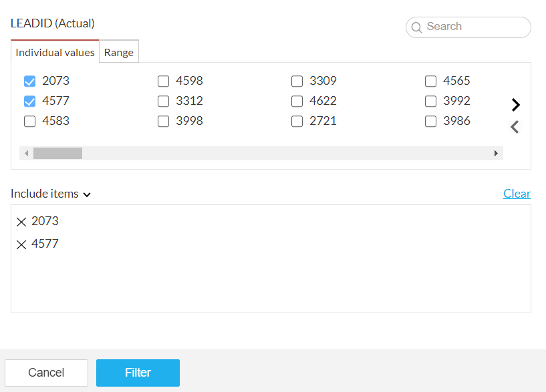The image size is (546, 392).
Task: Click the next page right chevron
Action: pos(515,105)
